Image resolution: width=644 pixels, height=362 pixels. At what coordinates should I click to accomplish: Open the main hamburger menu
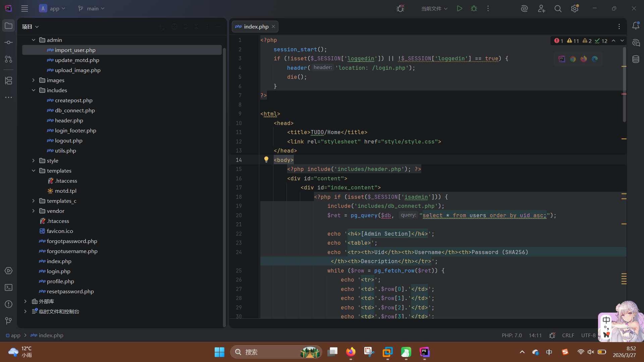[24, 9]
